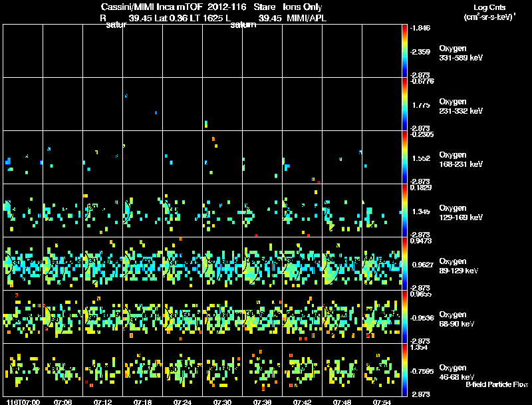Click the '-2.359' colorbar midpoint value
Image resolution: width=532 pixels, height=405 pixels.
(x=420, y=52)
